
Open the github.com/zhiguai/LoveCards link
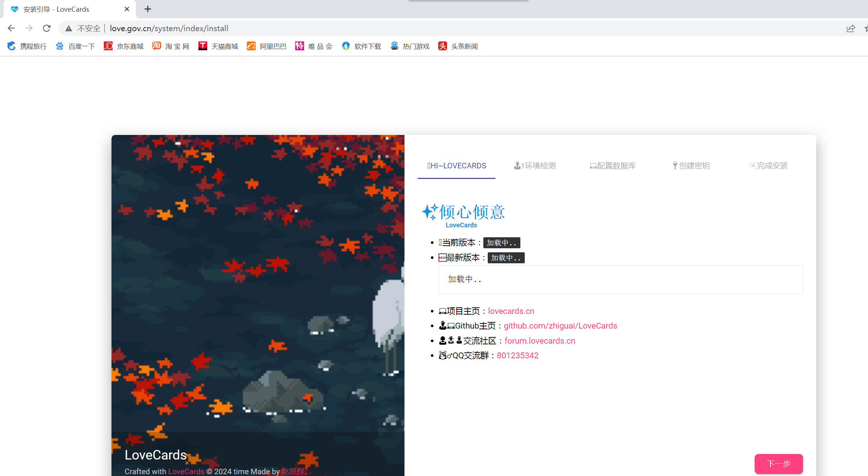coord(560,326)
